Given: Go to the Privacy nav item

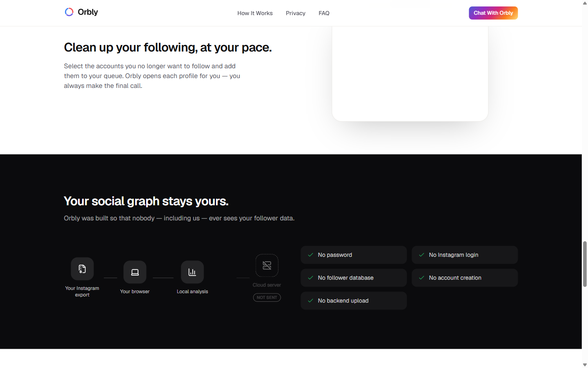Looking at the screenshot, I should pyautogui.click(x=296, y=13).
